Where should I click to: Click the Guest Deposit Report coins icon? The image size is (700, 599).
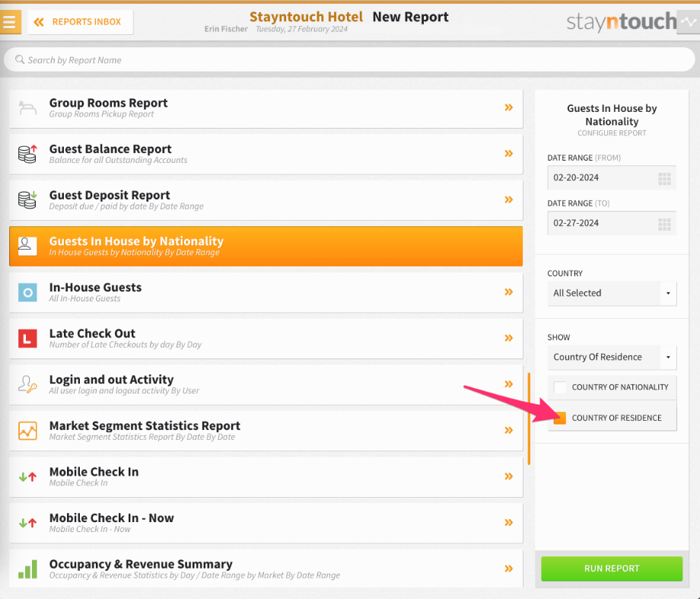click(x=27, y=200)
